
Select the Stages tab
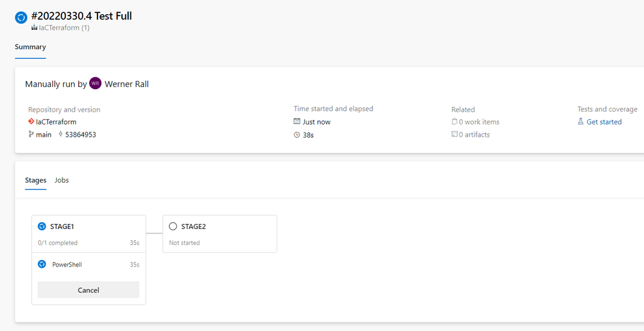coord(35,180)
